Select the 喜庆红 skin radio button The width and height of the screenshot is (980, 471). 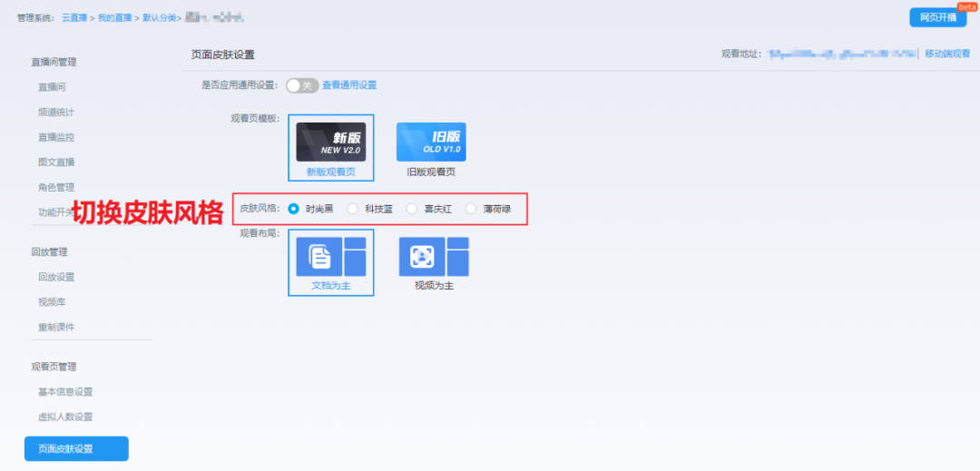412,209
